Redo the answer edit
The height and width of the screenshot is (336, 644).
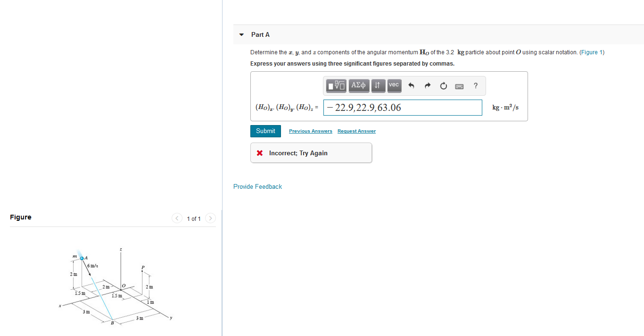(427, 85)
